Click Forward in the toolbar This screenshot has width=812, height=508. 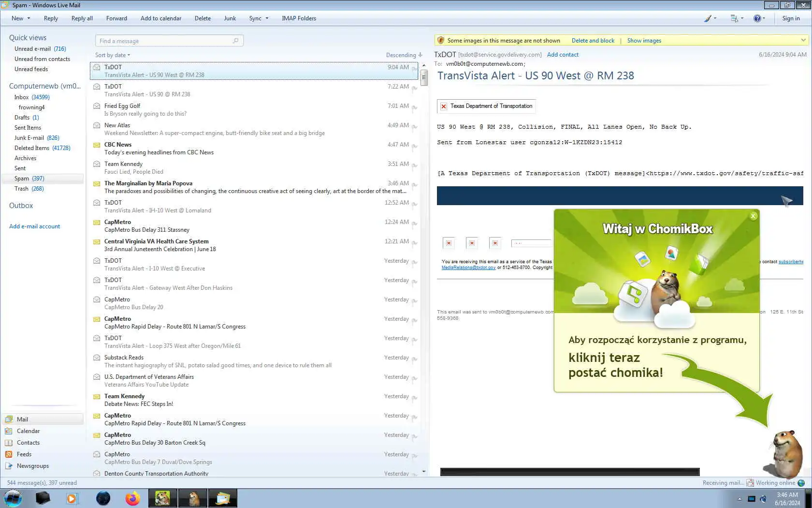[116, 18]
